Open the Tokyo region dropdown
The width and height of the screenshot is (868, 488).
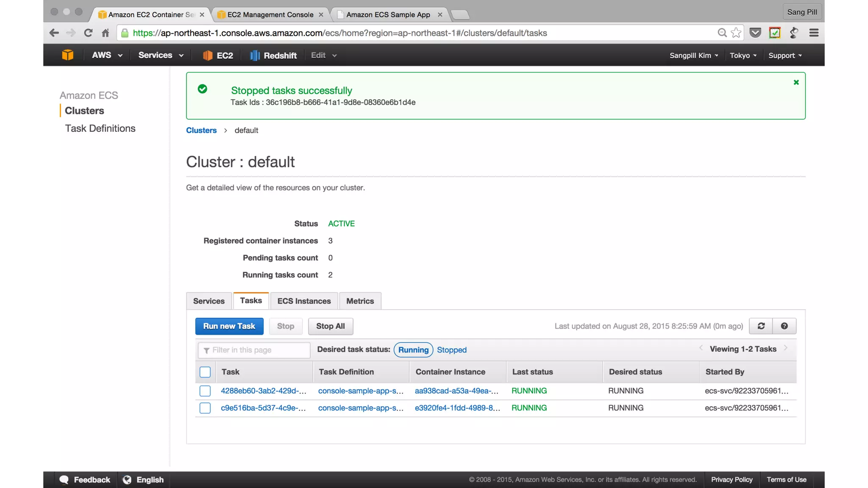click(743, 55)
